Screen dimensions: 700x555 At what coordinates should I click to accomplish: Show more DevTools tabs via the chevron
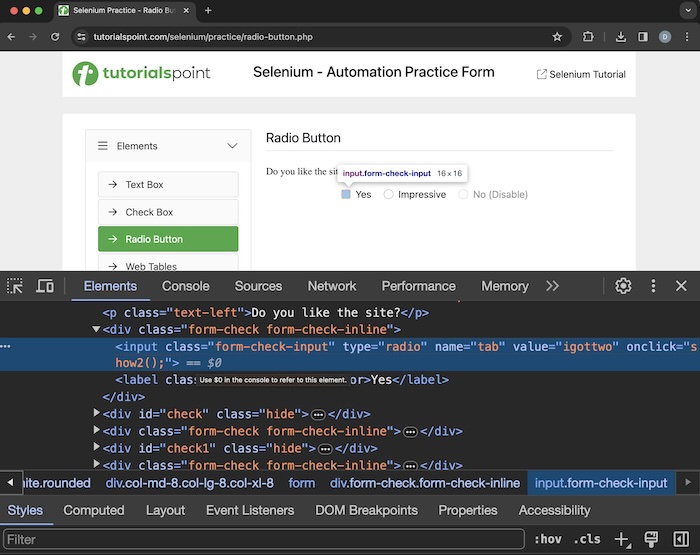[552, 286]
